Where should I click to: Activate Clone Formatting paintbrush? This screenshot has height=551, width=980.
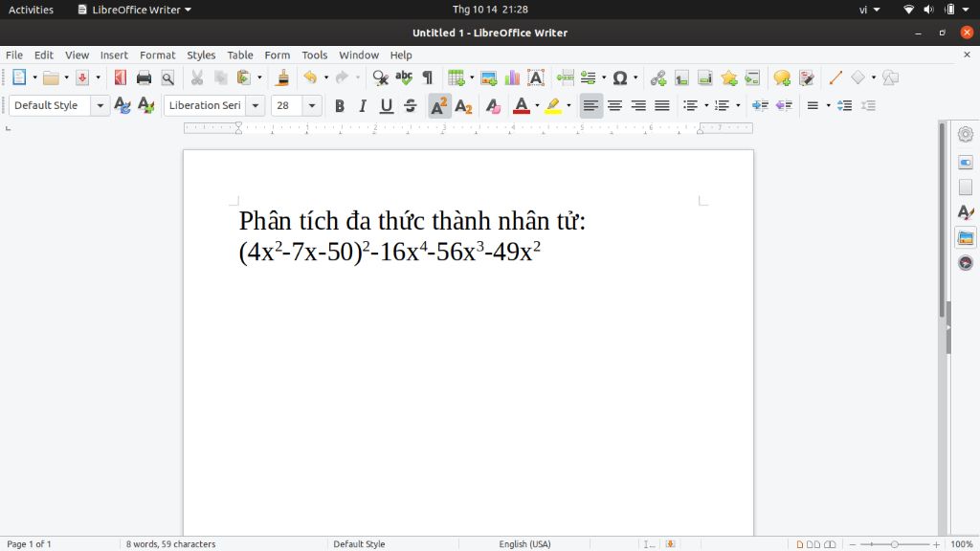[x=282, y=77]
